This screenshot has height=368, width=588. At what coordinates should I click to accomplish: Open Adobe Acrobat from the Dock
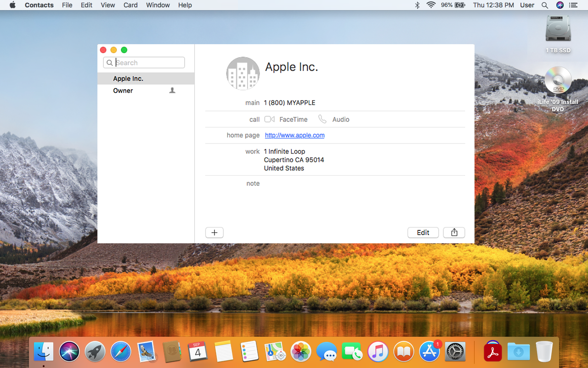coord(493,352)
